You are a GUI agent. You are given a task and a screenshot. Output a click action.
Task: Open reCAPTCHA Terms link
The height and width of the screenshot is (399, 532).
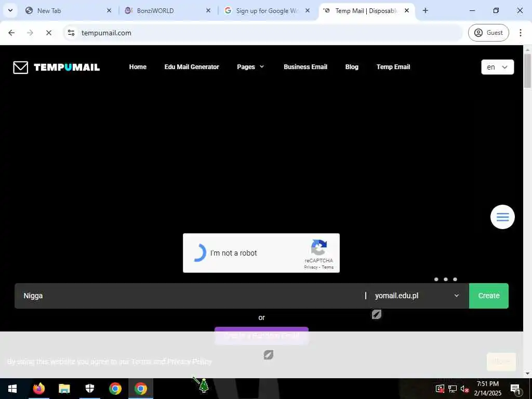point(327,268)
